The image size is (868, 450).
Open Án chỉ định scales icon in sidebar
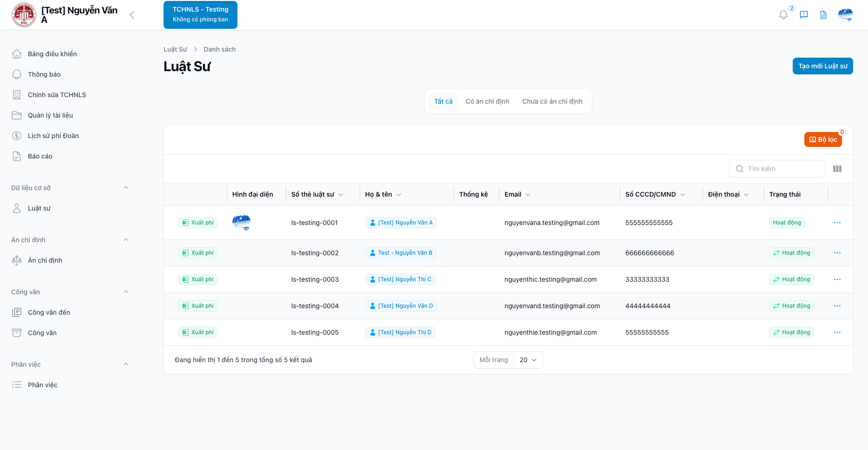click(17, 260)
